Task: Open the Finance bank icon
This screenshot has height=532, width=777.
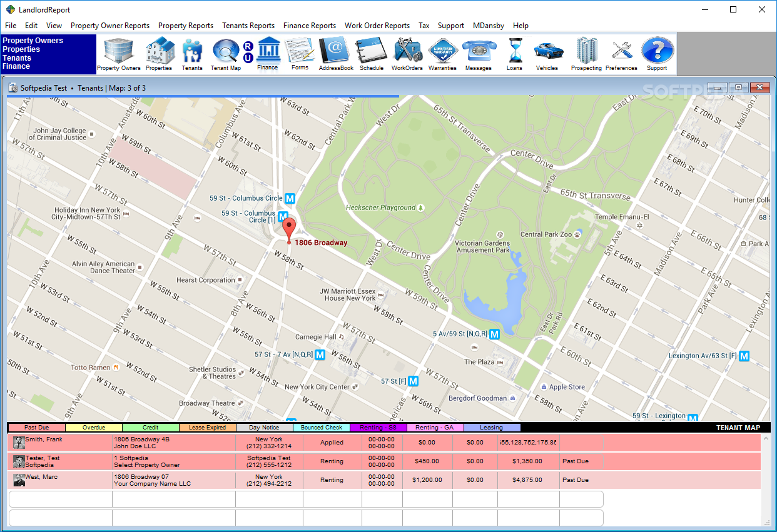Action: coord(268,54)
